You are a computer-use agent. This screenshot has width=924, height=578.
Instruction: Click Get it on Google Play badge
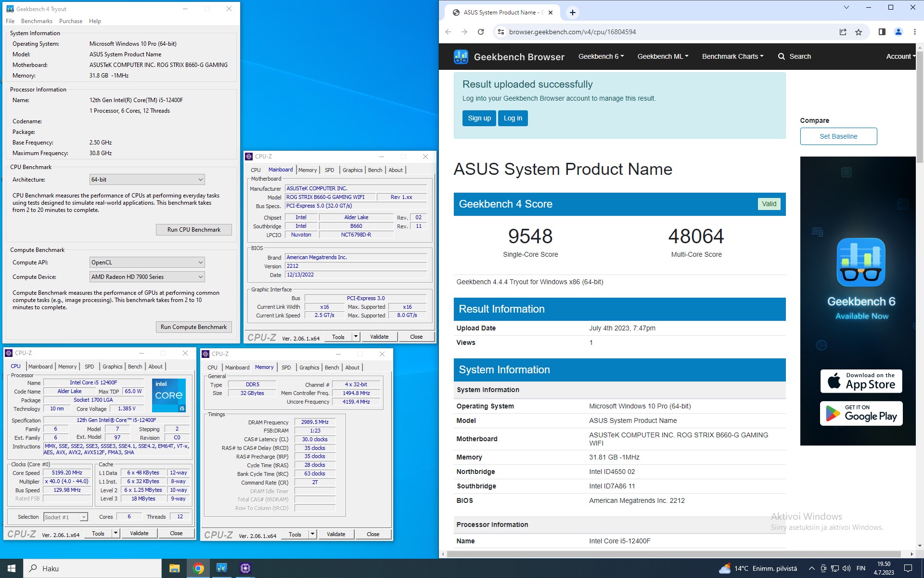click(861, 414)
